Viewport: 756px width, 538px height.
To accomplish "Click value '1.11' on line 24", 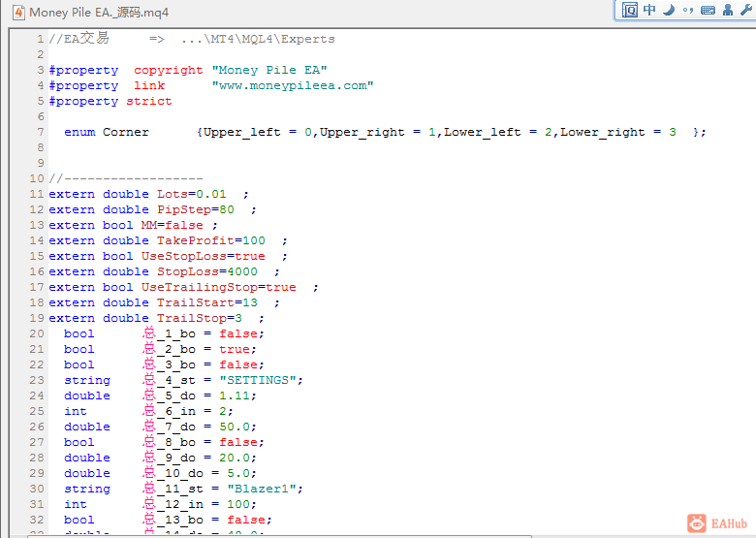I will tap(235, 396).
